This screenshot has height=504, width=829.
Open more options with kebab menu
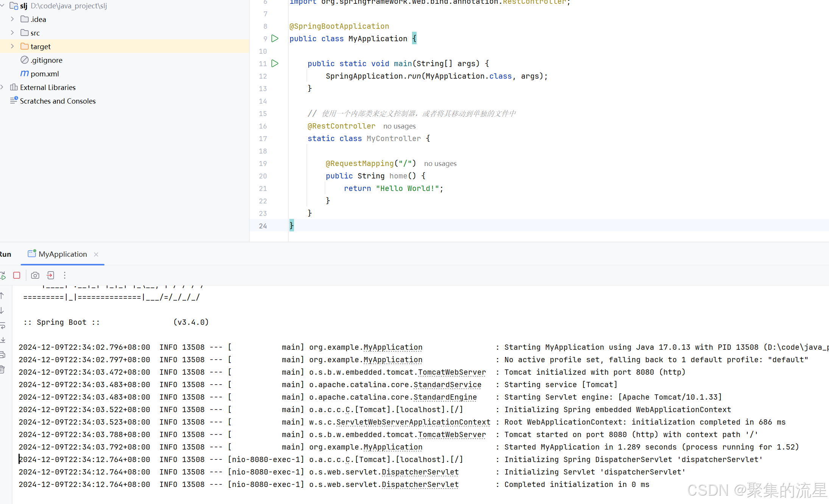(x=65, y=275)
